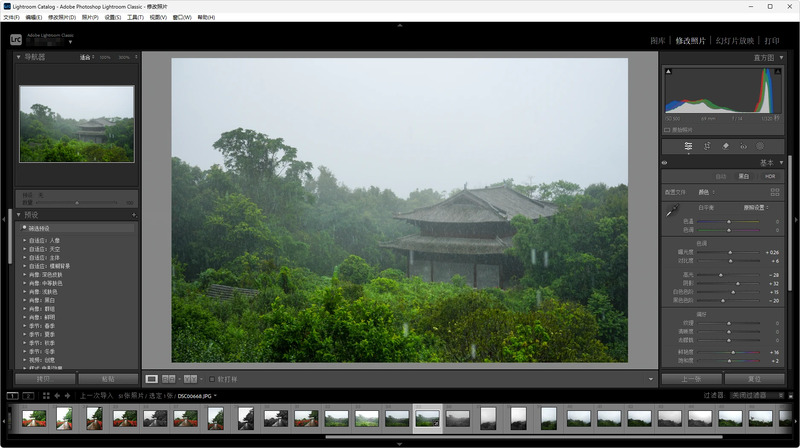Viewport: 800px width, 448px height.
Task: Open the masking tool icon
Action: click(x=759, y=146)
